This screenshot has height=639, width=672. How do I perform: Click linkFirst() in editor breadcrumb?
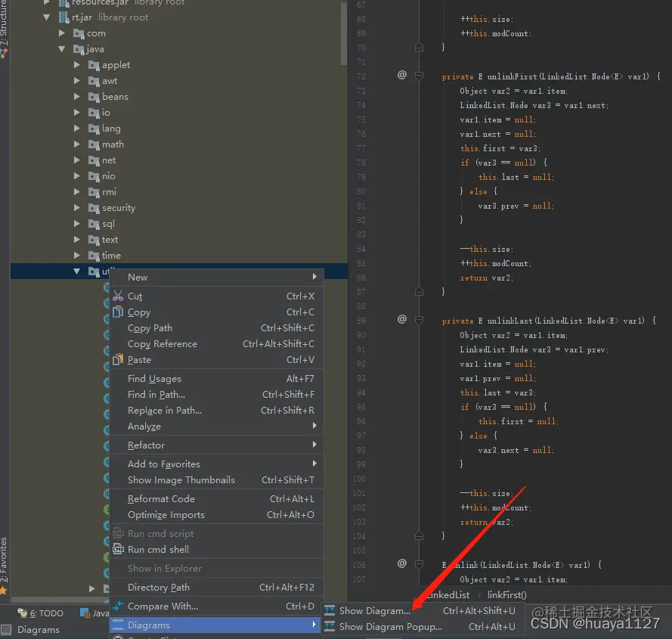pos(507,595)
